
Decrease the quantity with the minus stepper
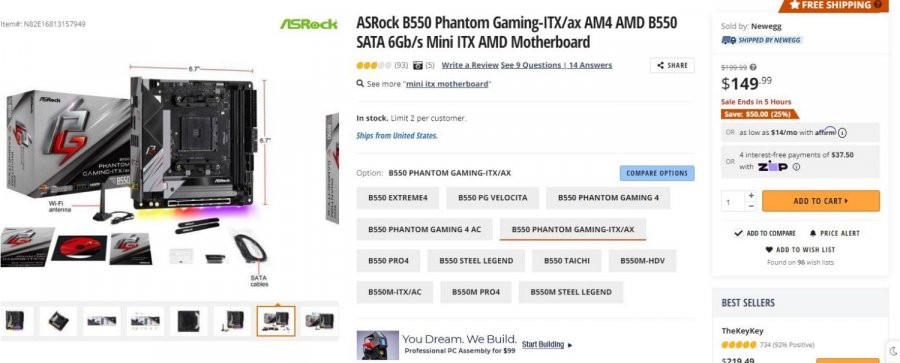point(751,206)
